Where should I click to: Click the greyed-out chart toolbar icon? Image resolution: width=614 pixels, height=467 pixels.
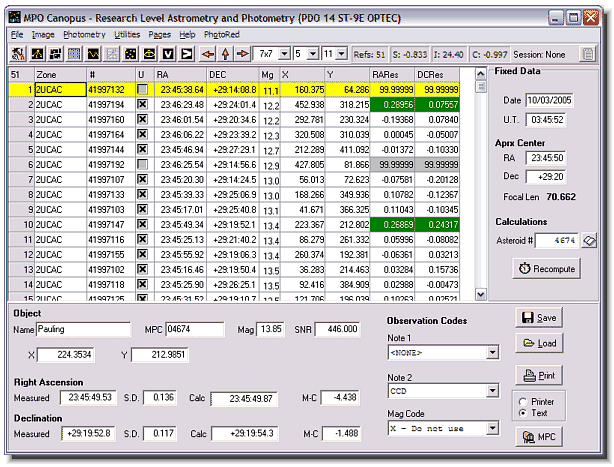point(112,54)
